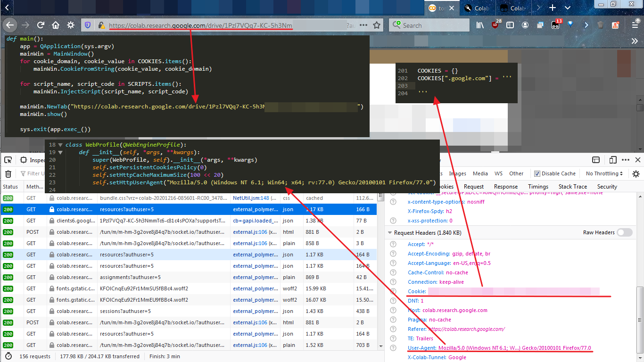
Task: Expand overflow toolbar double-chevron menu
Action: 635,41
